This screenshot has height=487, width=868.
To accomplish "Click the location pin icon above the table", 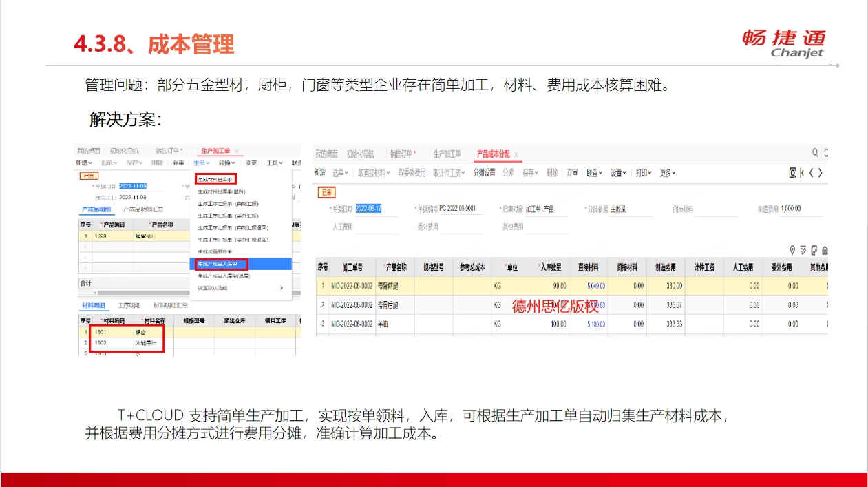I will point(793,250).
